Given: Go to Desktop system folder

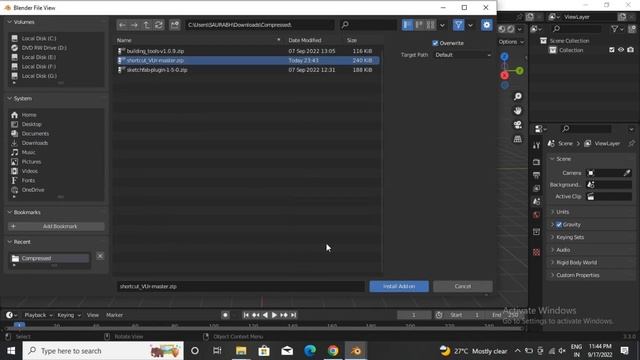Looking at the screenshot, I should click(31, 124).
